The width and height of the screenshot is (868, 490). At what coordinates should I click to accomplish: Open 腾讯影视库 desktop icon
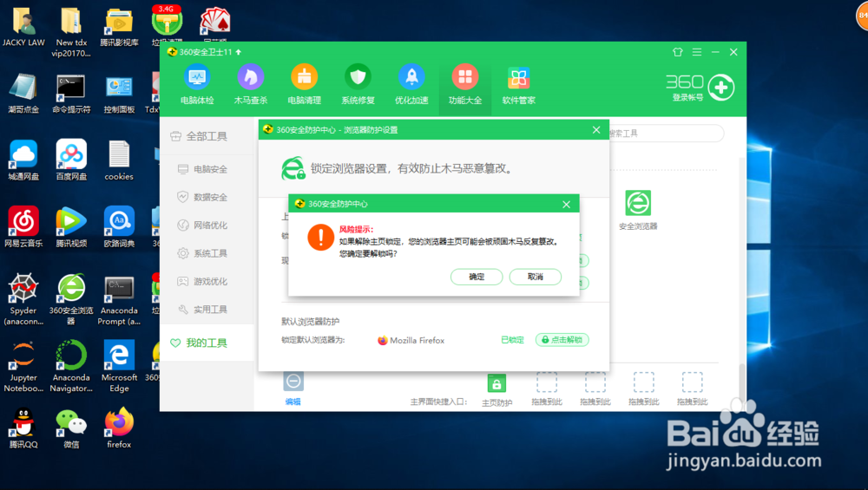point(119,26)
